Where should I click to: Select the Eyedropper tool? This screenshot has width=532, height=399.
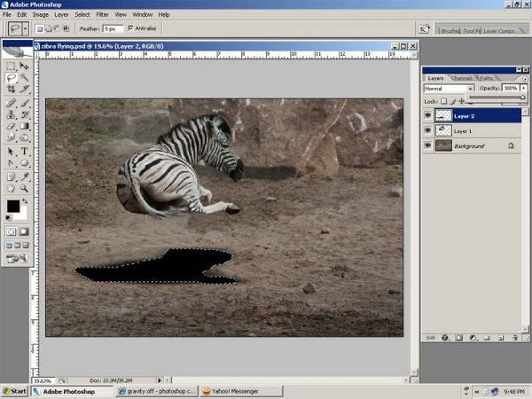tap(24, 176)
